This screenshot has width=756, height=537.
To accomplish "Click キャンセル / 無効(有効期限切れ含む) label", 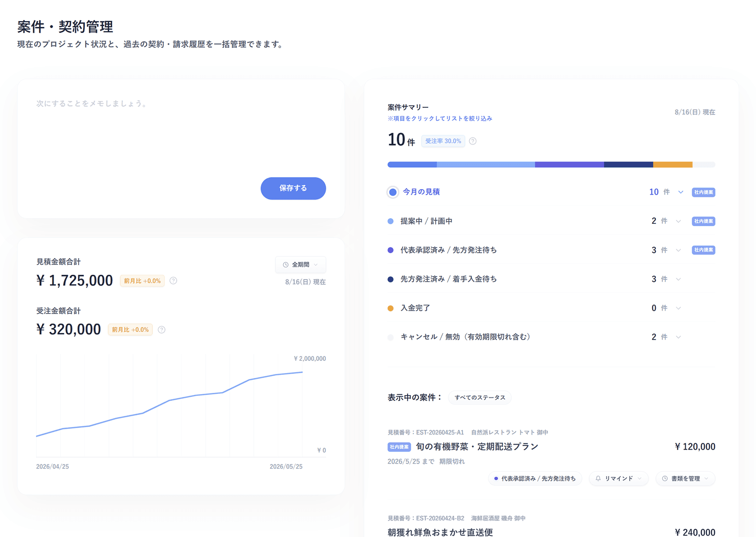I will coord(467,337).
